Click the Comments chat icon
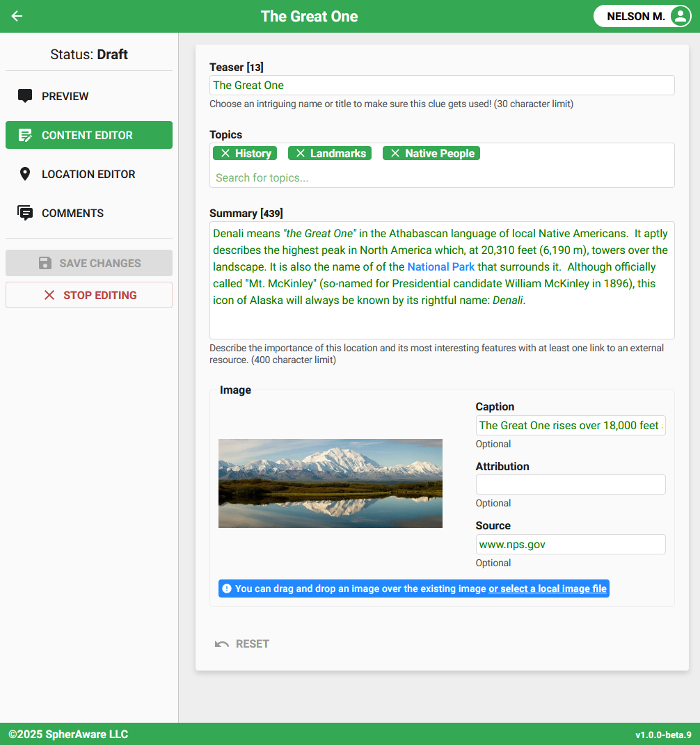 (x=25, y=213)
